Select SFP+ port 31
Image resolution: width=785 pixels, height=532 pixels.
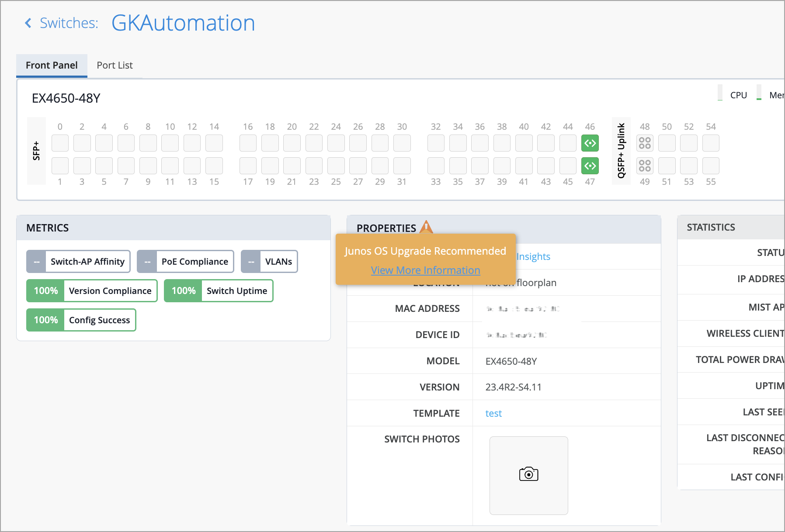point(402,166)
